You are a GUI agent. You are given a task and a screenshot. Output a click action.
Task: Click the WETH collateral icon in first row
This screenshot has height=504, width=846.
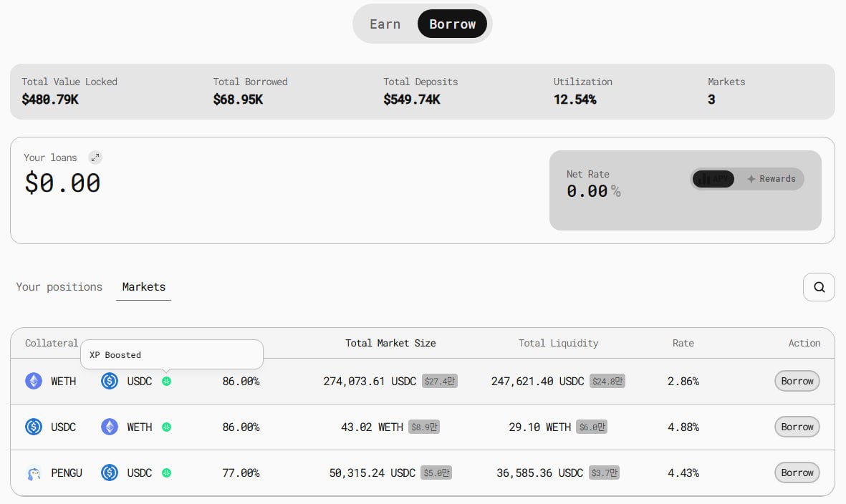tap(34, 381)
